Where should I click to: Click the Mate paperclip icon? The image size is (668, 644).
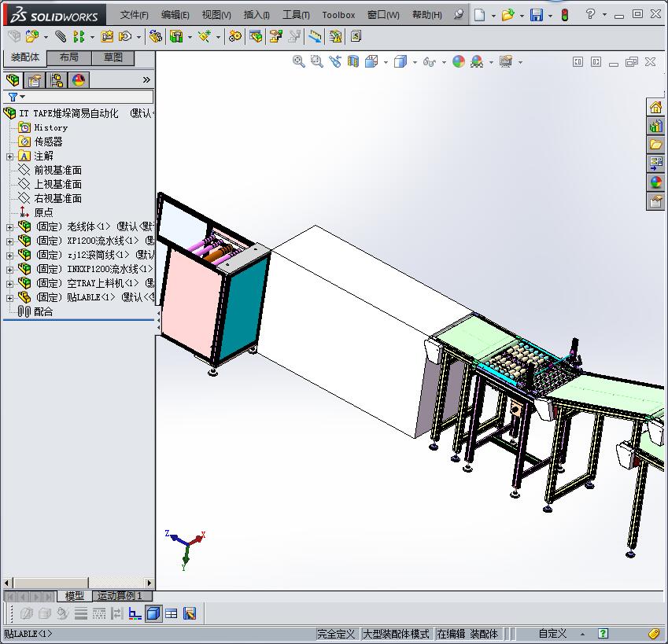click(61, 37)
